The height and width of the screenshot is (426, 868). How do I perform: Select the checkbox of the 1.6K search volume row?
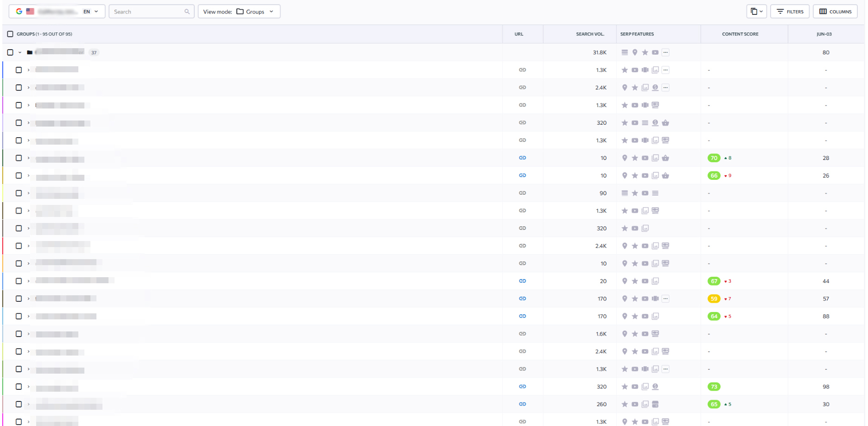[19, 334]
